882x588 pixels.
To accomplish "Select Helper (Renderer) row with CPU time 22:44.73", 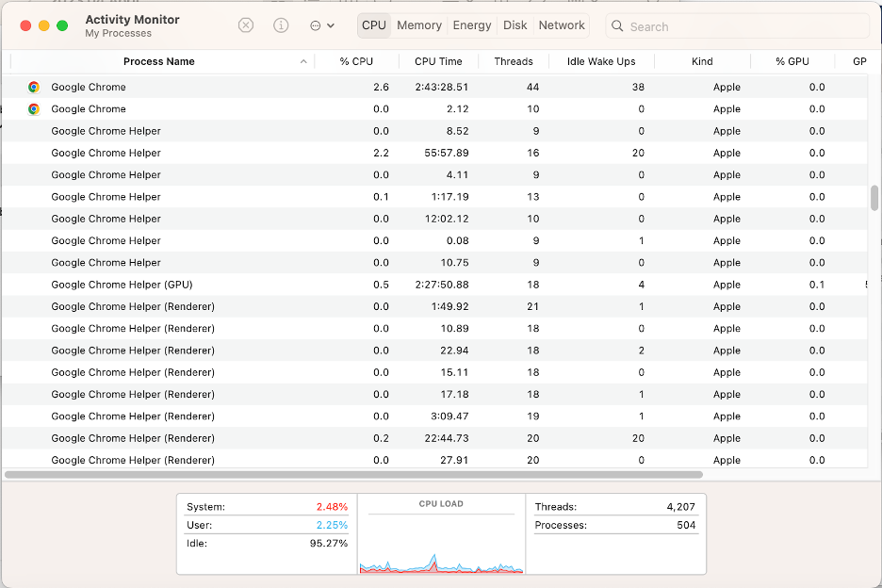I will pos(434,438).
